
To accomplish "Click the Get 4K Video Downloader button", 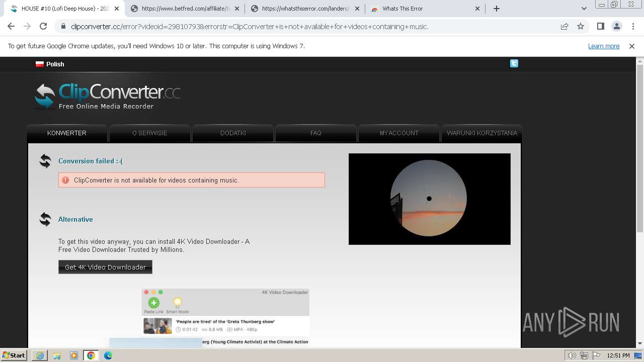I will pyautogui.click(x=105, y=267).
